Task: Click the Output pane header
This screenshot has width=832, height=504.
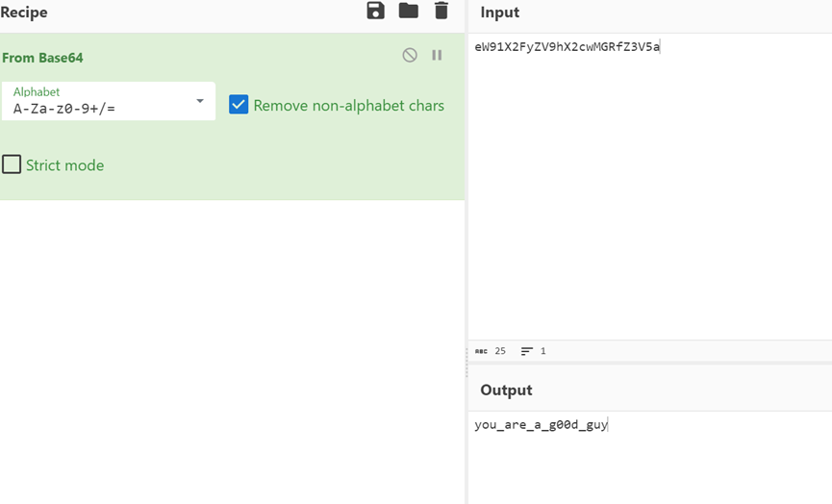Action: (506, 390)
